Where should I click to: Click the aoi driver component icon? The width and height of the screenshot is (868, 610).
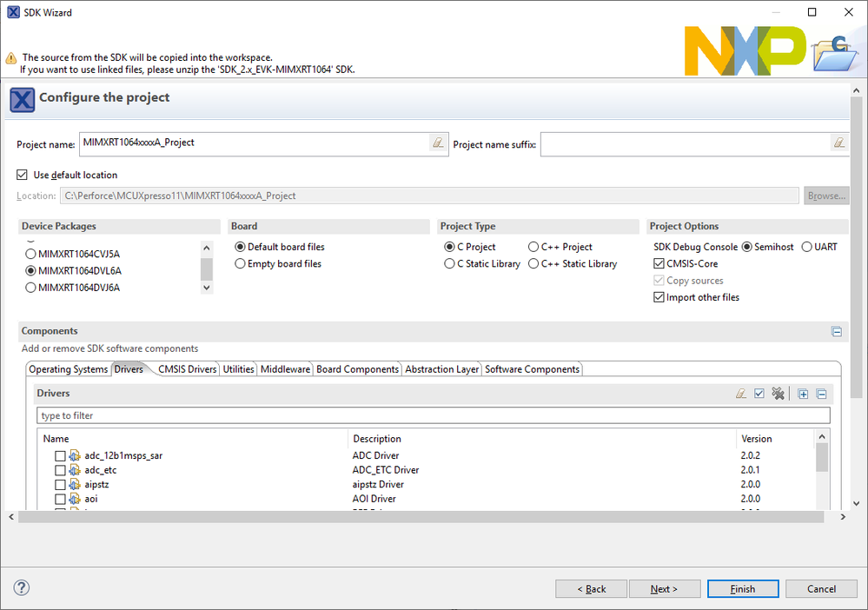75,499
